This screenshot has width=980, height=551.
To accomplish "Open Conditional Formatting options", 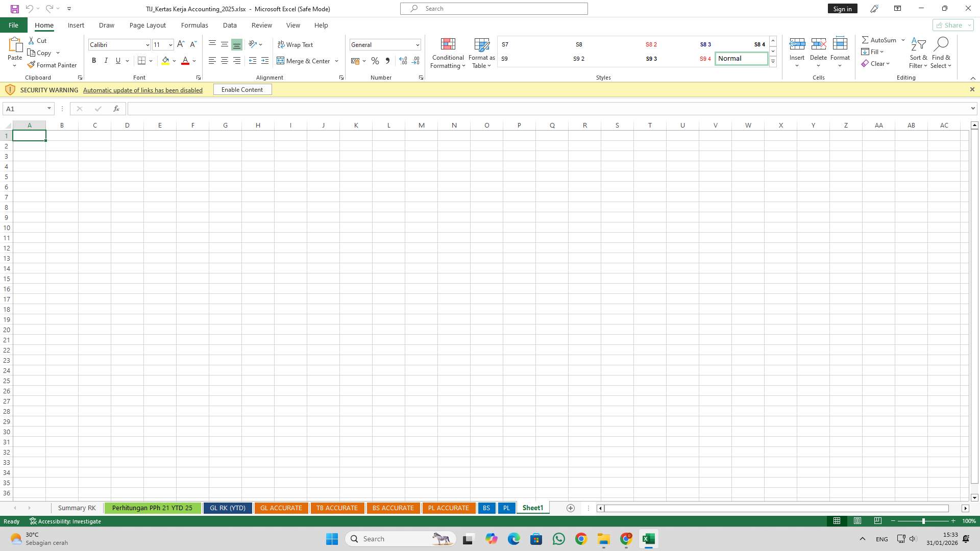I will click(x=448, y=53).
